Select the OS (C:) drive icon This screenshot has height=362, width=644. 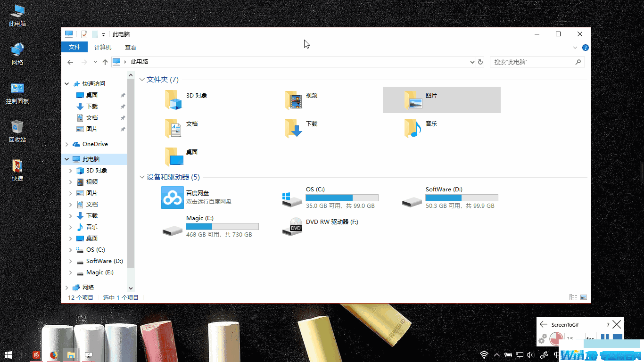292,198
